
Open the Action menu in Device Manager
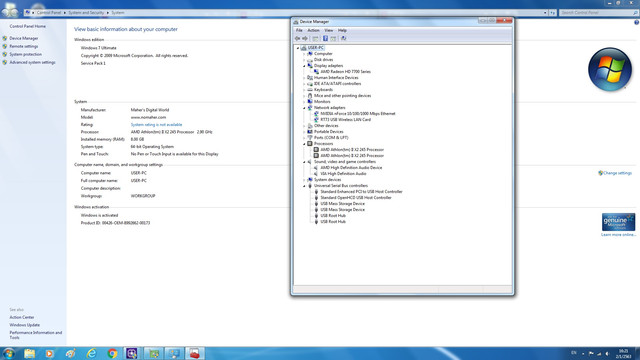(x=313, y=30)
